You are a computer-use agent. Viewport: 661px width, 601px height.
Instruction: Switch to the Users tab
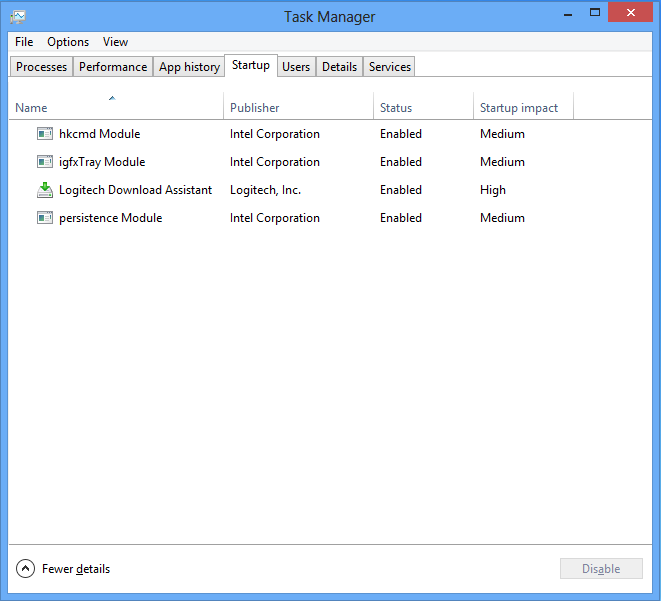(296, 67)
